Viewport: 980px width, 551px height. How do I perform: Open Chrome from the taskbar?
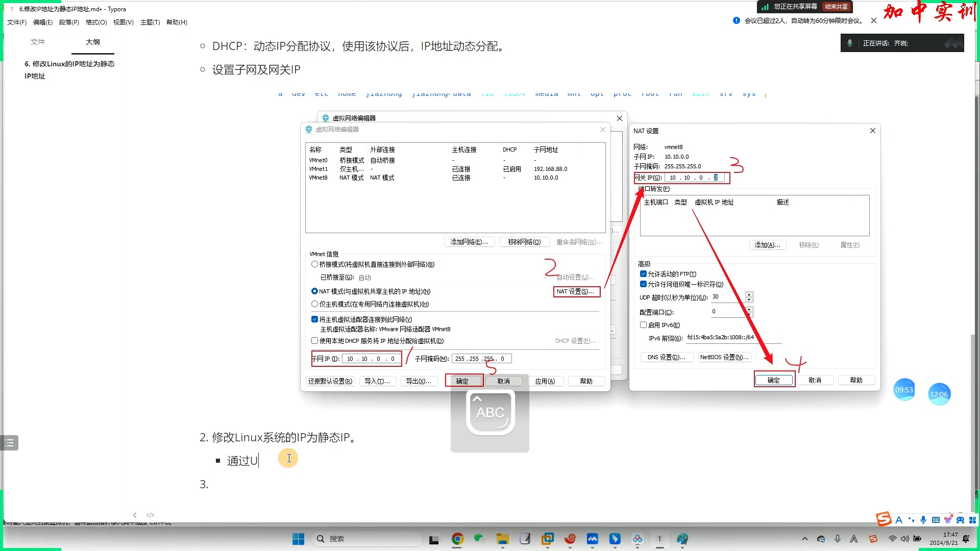[457, 539]
